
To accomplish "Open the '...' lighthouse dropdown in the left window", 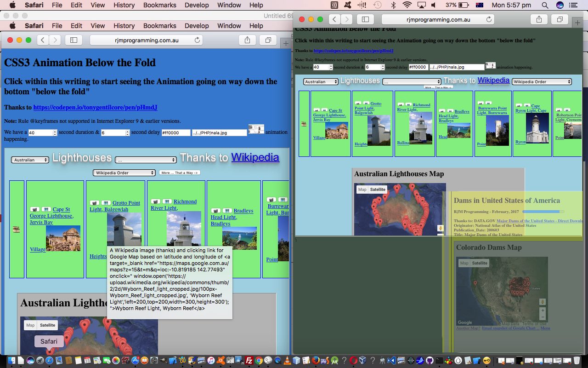I will pyautogui.click(x=146, y=160).
